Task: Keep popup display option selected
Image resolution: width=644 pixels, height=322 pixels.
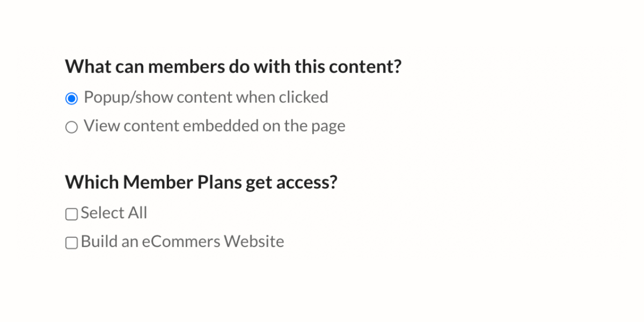Action: point(71,99)
